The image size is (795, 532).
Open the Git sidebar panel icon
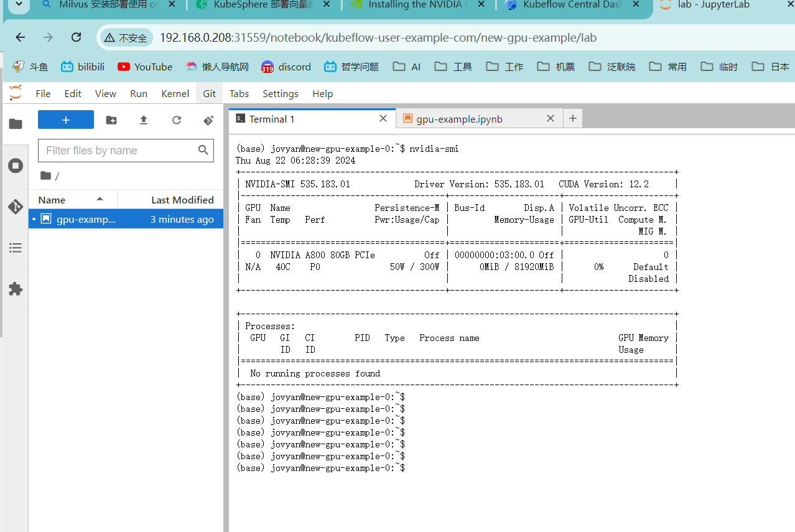[16, 207]
